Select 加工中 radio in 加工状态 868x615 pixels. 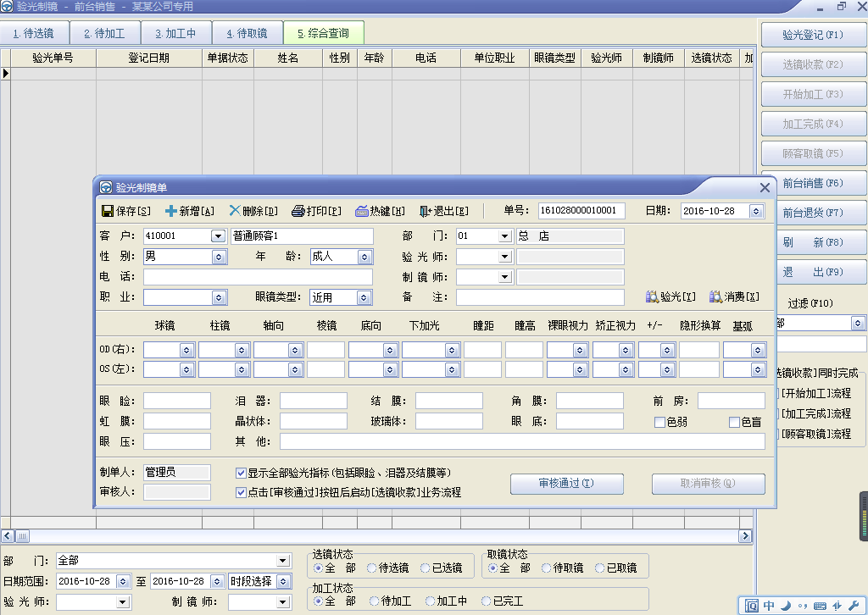tap(430, 601)
